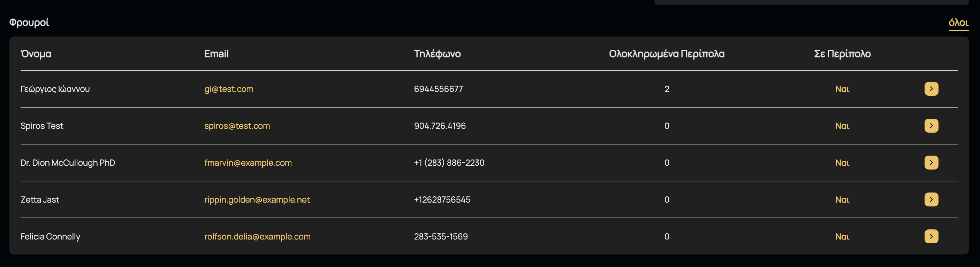This screenshot has width=980, height=267.
Task: Select the Zetta Jast name cell
Action: tap(40, 199)
